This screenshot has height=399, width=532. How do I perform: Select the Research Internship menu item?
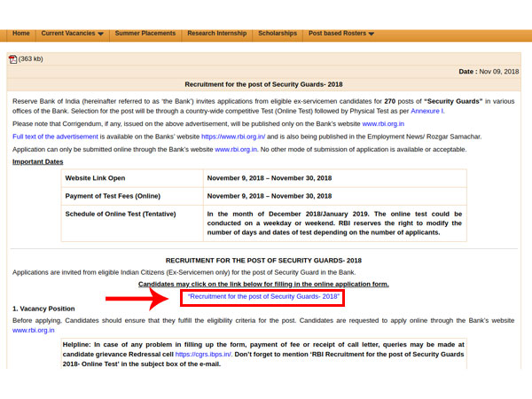pyautogui.click(x=217, y=34)
